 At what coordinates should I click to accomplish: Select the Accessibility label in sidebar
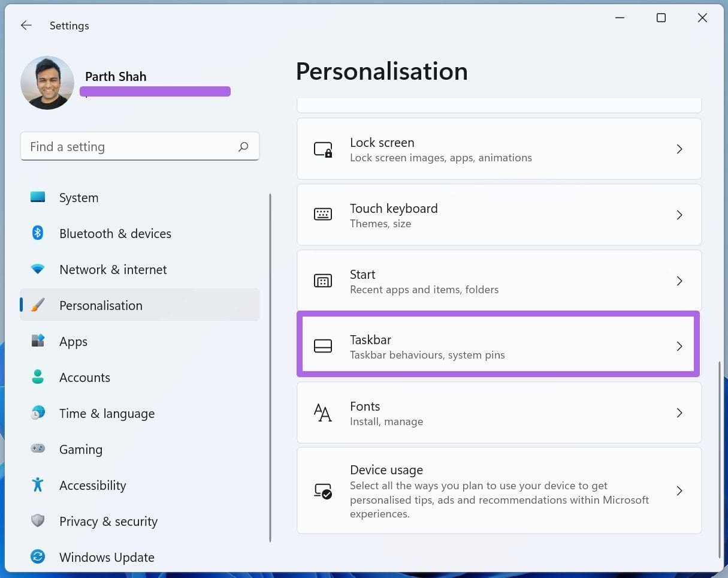tap(93, 485)
